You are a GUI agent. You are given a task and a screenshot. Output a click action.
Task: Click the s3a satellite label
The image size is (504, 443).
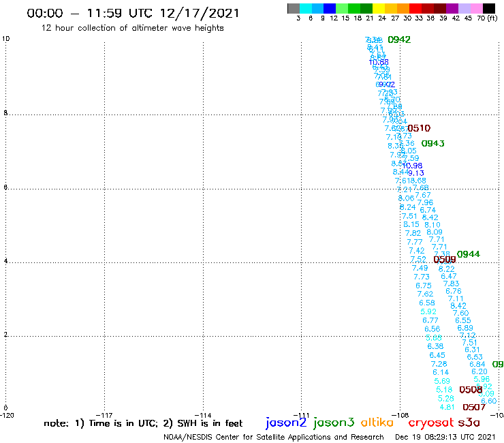469,423
